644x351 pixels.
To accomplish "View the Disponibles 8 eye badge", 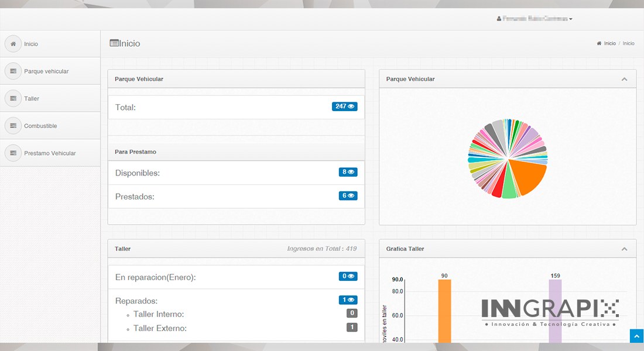I will [x=348, y=172].
